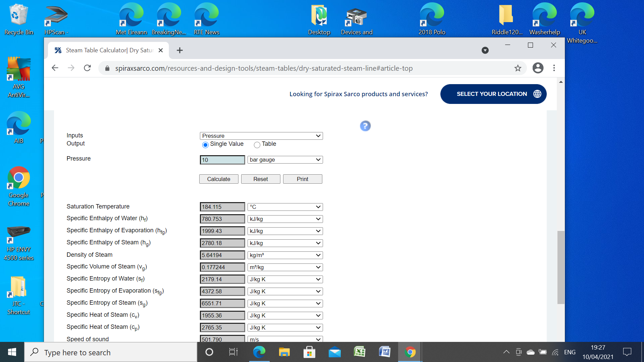Click the Specific Enthalpy of Steam 2780.18 field
This screenshot has height=362, width=644.
(x=222, y=243)
